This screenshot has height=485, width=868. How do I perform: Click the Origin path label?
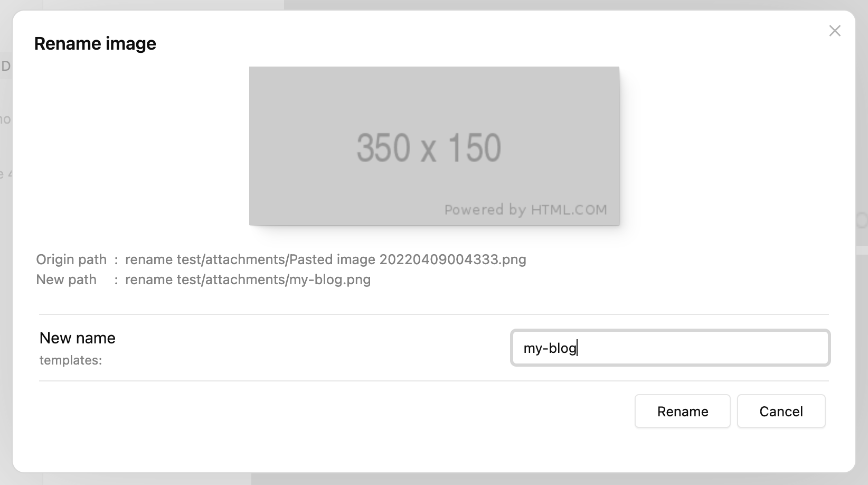pos(71,259)
